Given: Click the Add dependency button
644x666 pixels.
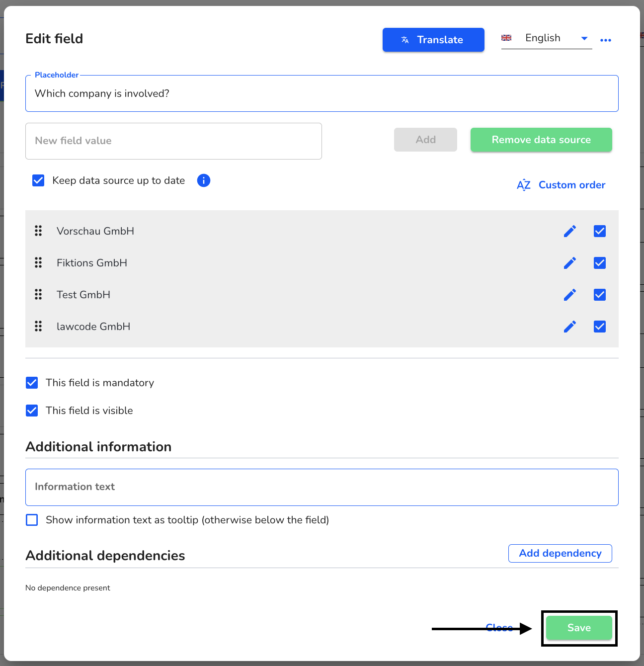Looking at the screenshot, I should click(x=560, y=553).
